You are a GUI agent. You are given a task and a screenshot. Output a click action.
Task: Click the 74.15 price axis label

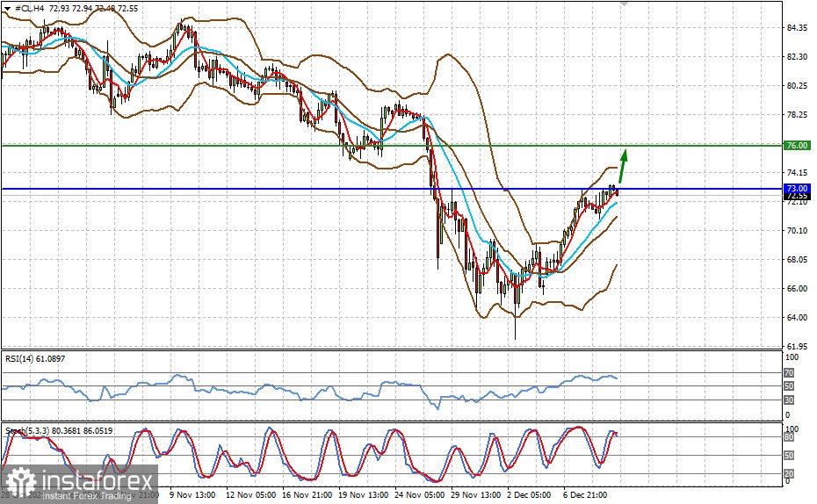click(x=797, y=172)
